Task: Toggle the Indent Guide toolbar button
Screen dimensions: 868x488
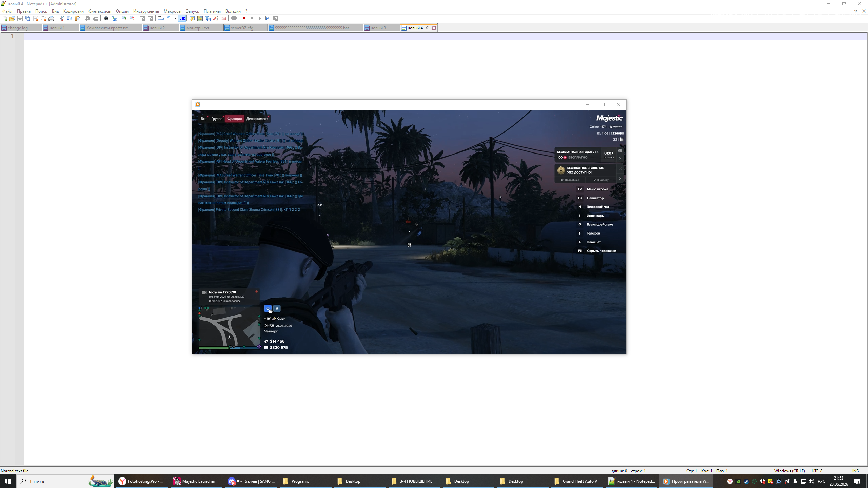Action: pyautogui.click(x=182, y=18)
